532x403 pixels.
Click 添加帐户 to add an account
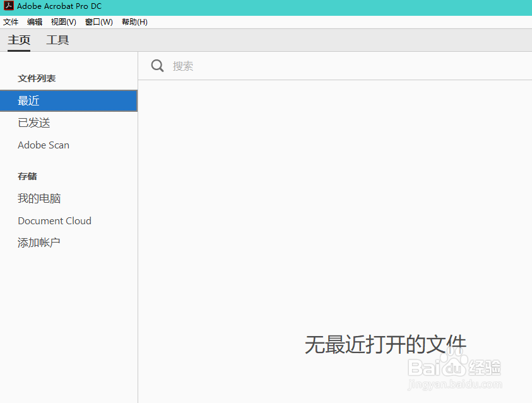click(39, 242)
